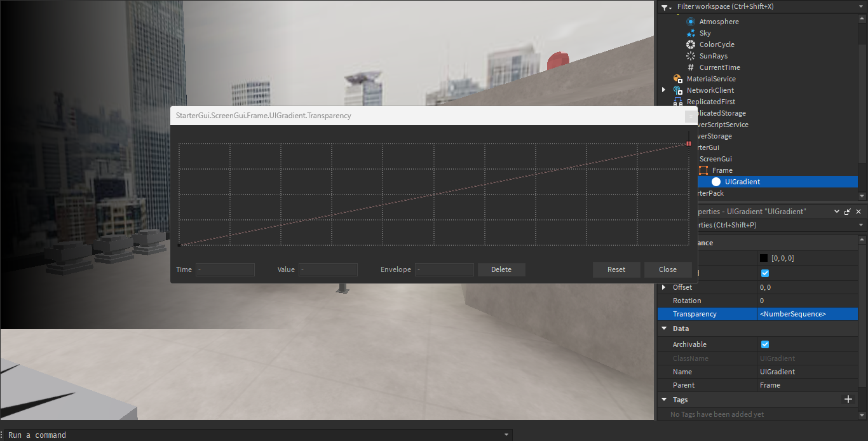Click Delete to remove the keypoint
This screenshot has width=868, height=441.
point(501,269)
